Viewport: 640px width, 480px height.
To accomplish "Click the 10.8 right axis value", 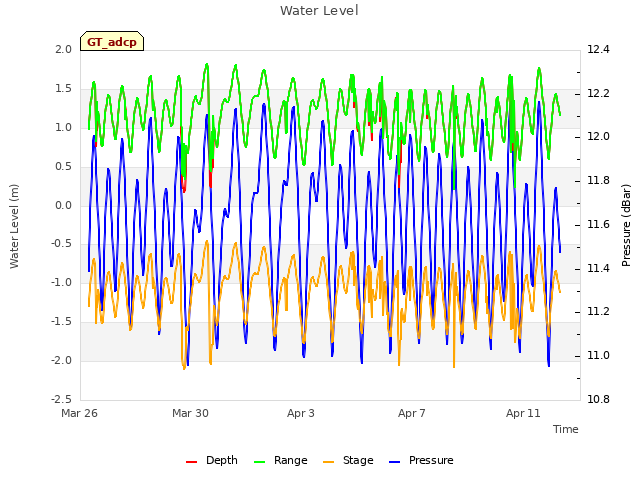I will click(598, 399).
